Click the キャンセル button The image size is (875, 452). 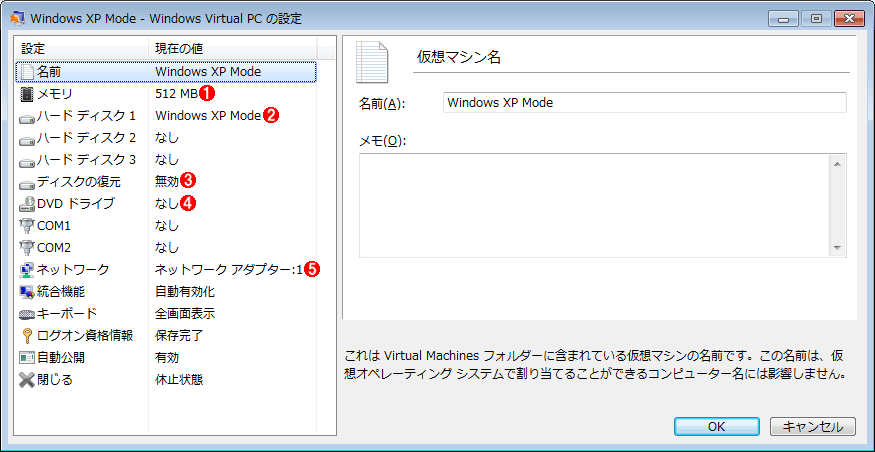click(812, 426)
